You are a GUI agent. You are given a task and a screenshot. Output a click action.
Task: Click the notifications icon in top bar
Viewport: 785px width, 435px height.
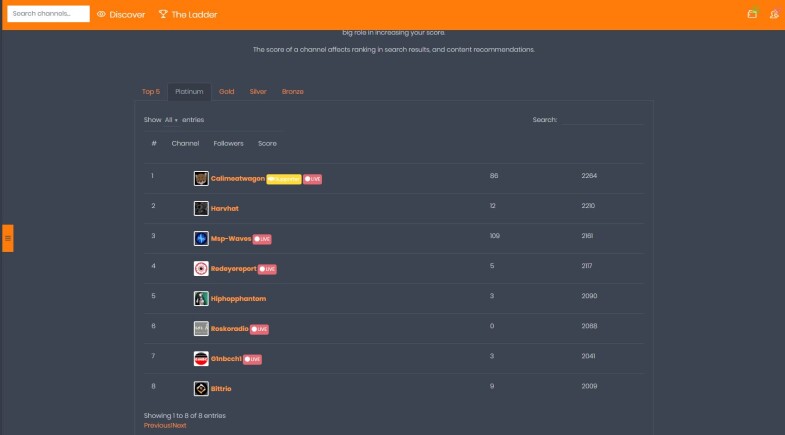point(752,14)
